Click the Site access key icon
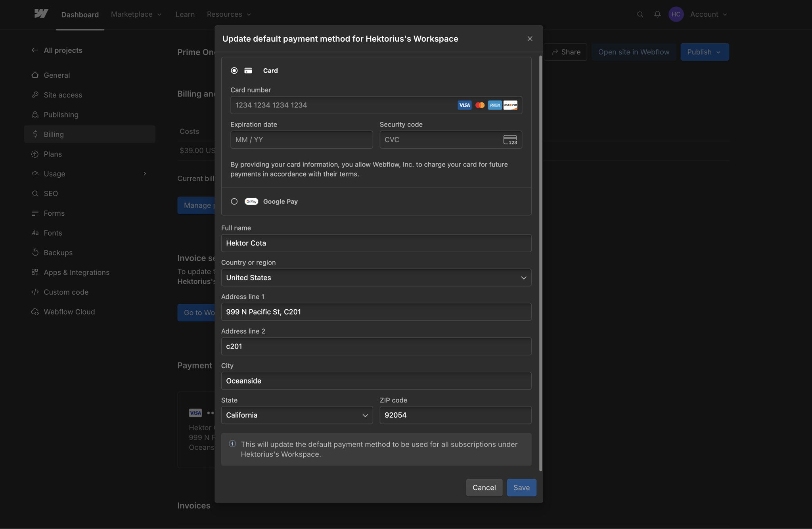This screenshot has height=529, width=812. pos(35,95)
